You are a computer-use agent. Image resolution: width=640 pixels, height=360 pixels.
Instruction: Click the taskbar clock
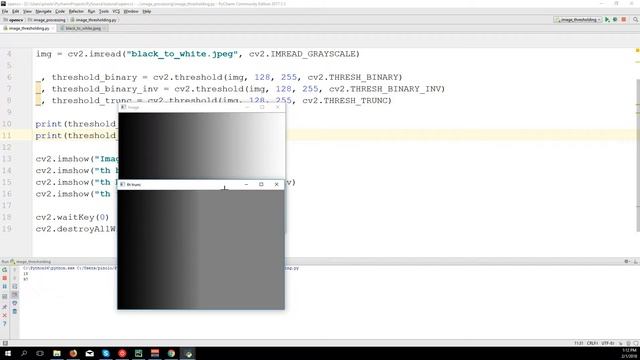point(629,353)
